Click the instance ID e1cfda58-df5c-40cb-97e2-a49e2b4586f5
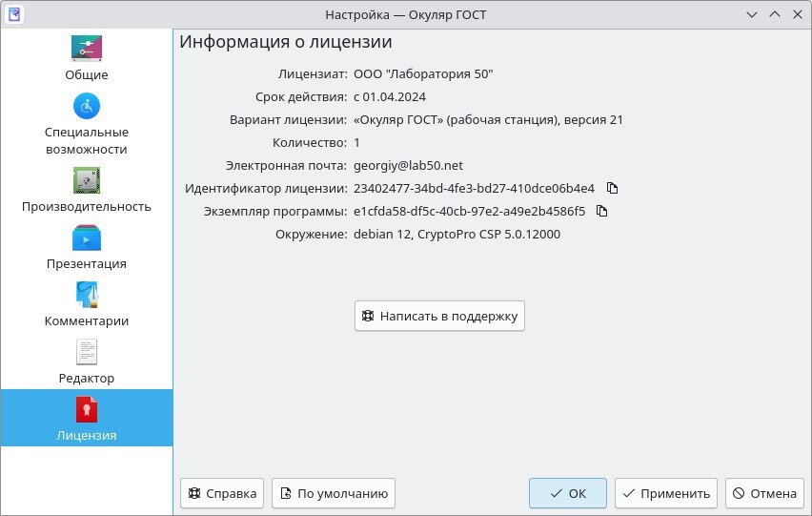 [469, 211]
